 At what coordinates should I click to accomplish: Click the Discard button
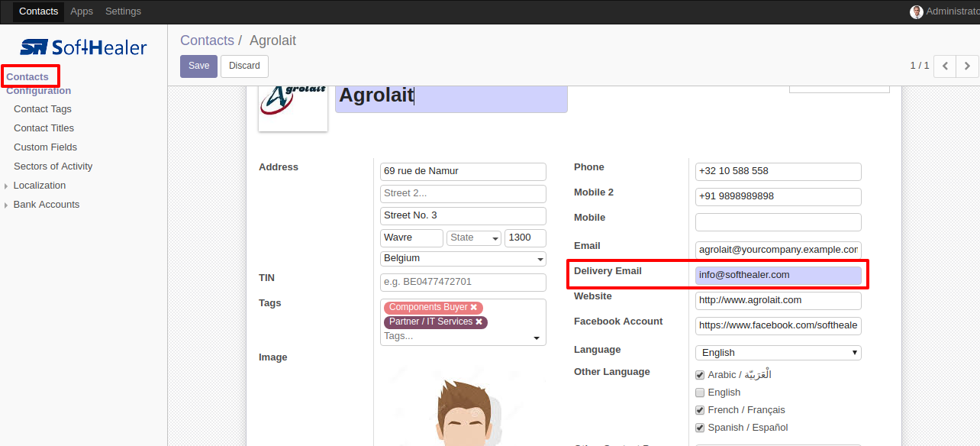(x=244, y=66)
